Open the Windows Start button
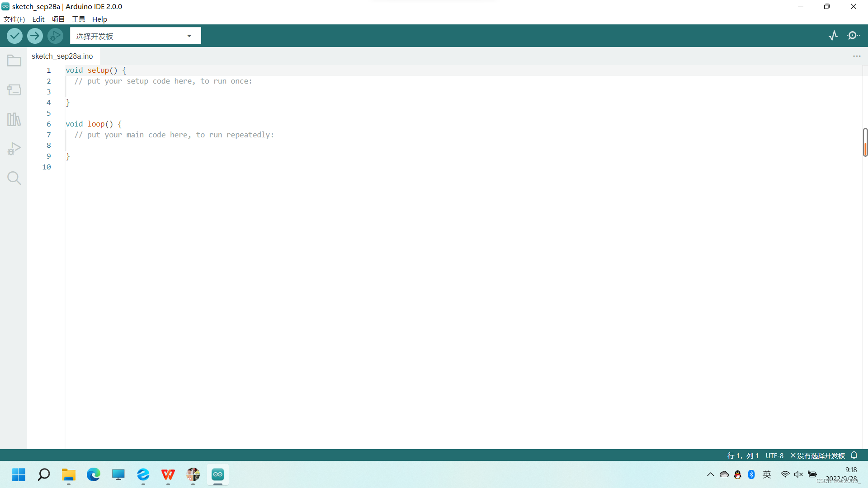This screenshot has width=868, height=488. pos(19,474)
